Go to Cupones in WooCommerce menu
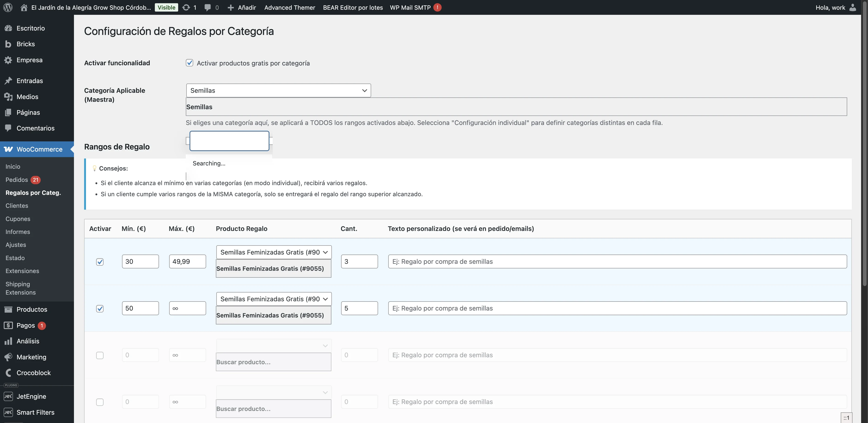The height and width of the screenshot is (423, 868). [x=18, y=219]
